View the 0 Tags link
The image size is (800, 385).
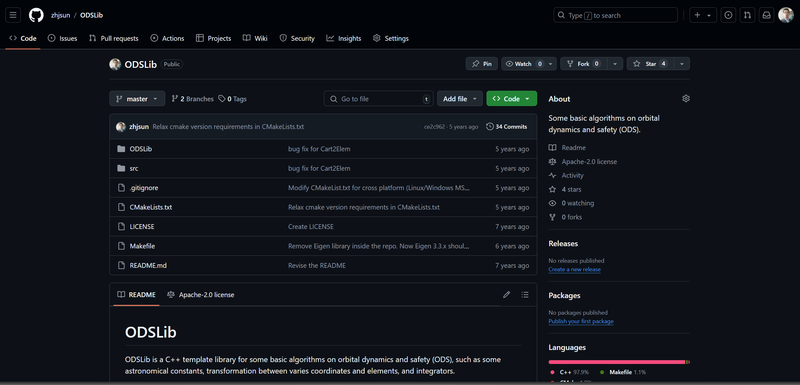click(232, 99)
